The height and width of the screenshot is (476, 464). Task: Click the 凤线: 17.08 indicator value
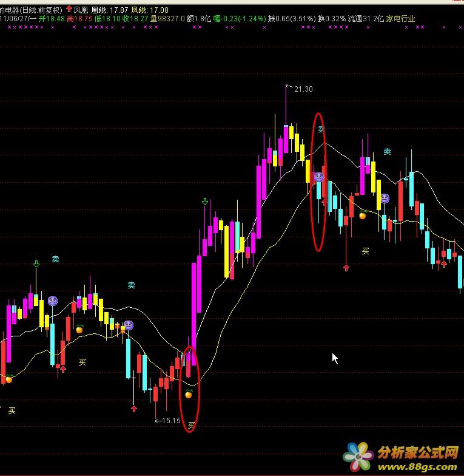[149, 10]
